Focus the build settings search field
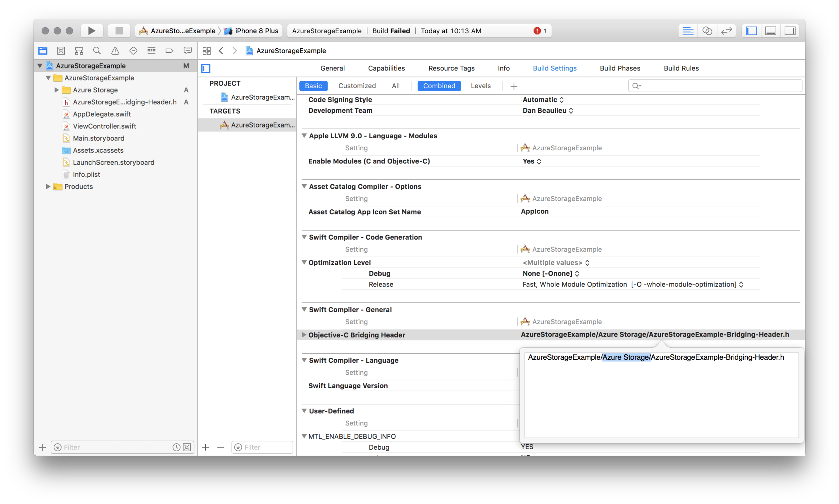Image resolution: width=839 pixels, height=504 pixels. pos(715,86)
